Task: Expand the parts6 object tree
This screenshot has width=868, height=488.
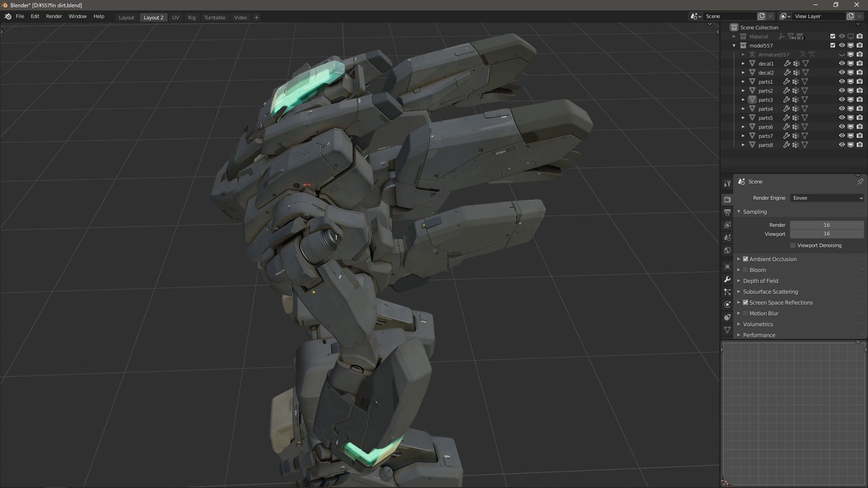Action: click(x=743, y=127)
